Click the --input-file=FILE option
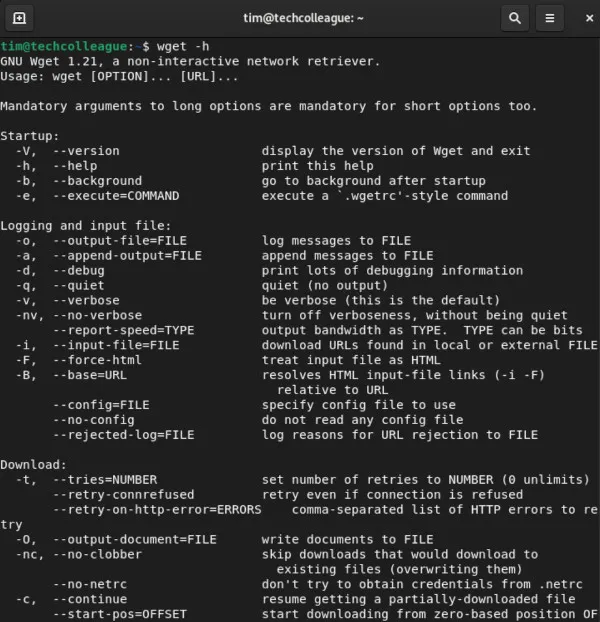600x622 pixels. pyautogui.click(x=116, y=345)
